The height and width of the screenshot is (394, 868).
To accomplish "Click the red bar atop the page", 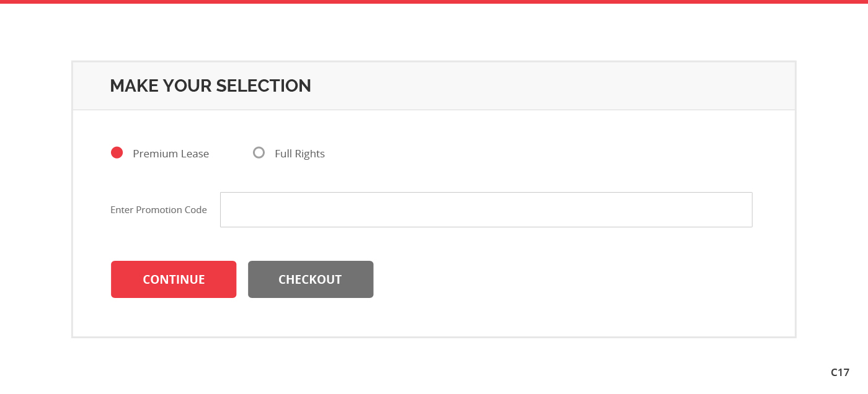I will 434,2.
